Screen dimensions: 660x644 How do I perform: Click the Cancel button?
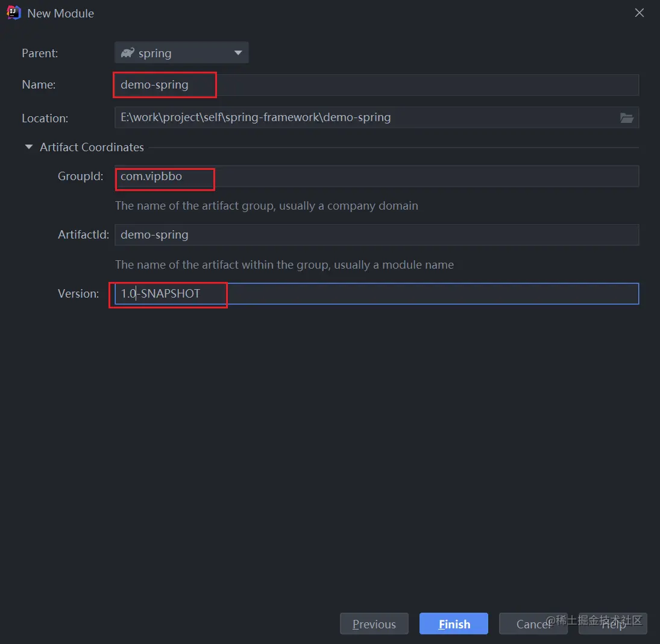click(533, 624)
